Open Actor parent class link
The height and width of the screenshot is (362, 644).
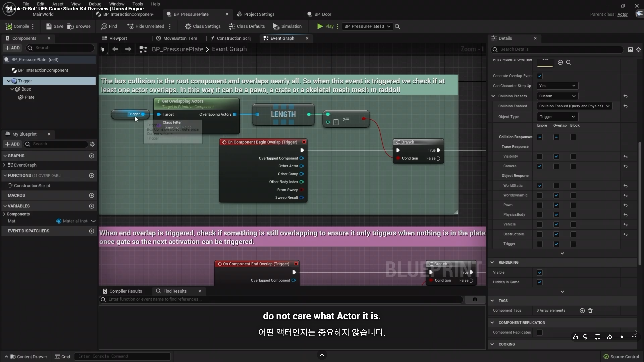pos(623,14)
